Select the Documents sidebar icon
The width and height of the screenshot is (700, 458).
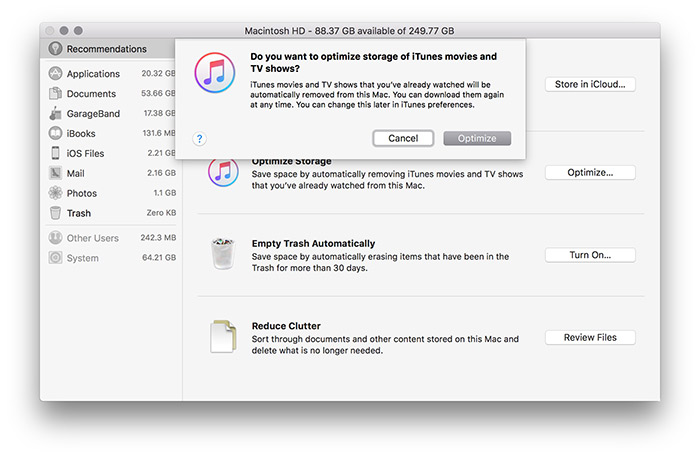(55, 93)
